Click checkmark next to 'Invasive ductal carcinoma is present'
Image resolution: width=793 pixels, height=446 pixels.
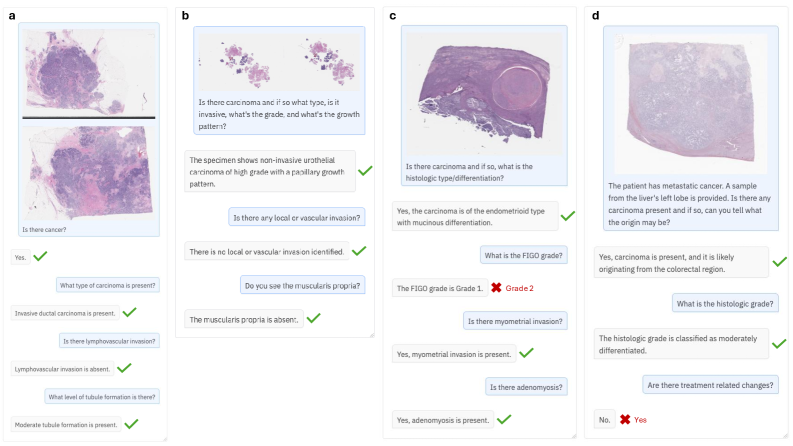tap(129, 313)
